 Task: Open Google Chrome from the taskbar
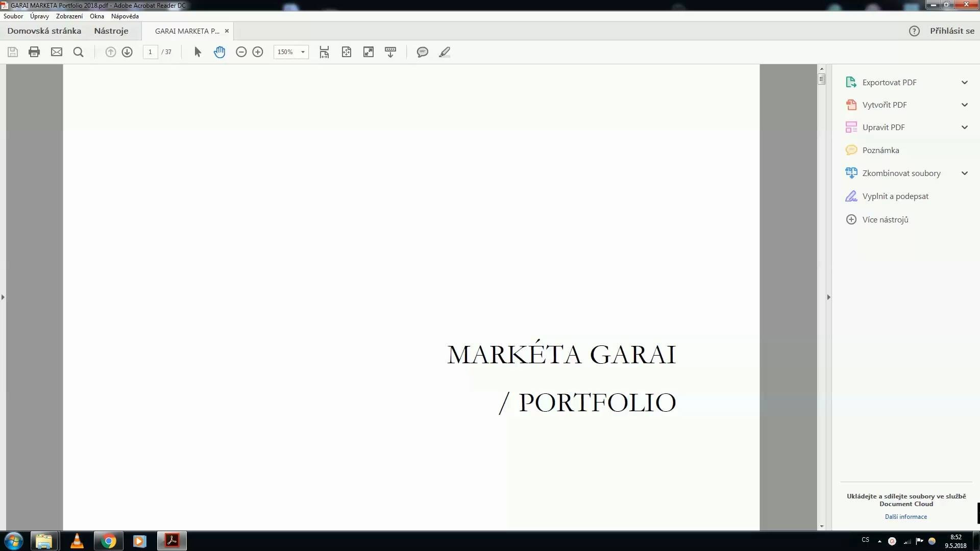click(108, 541)
